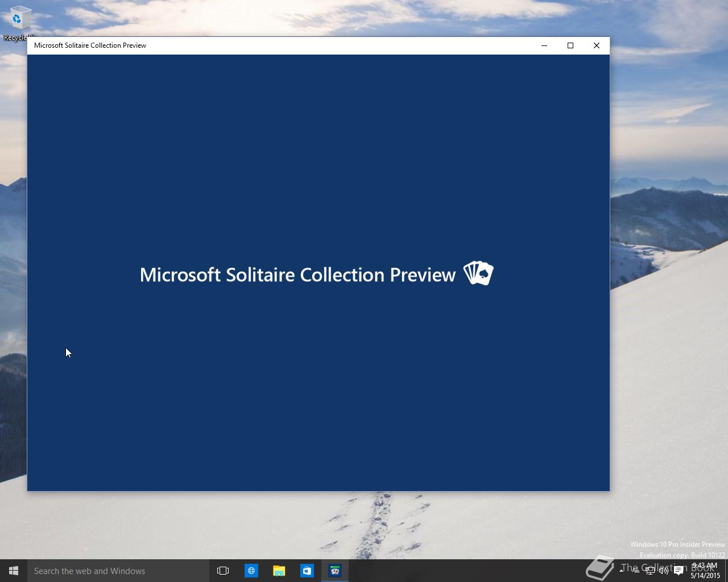Open the Action Center notifications icon
Screen dimensions: 728x582
point(679,571)
